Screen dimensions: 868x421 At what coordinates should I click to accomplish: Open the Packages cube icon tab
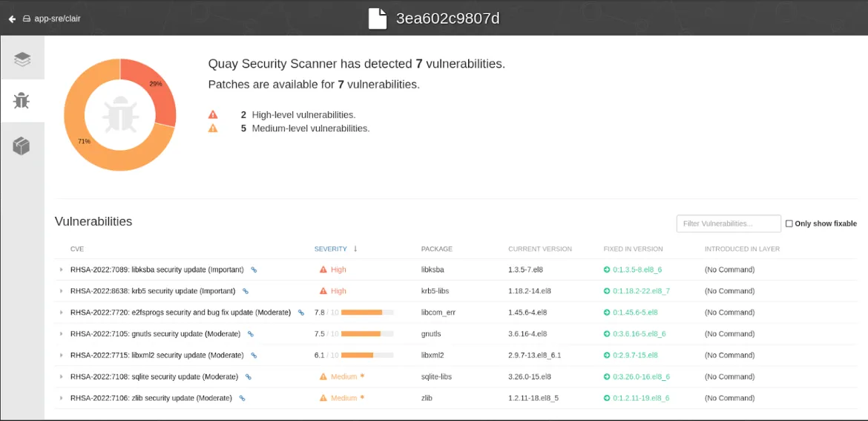[x=22, y=146]
